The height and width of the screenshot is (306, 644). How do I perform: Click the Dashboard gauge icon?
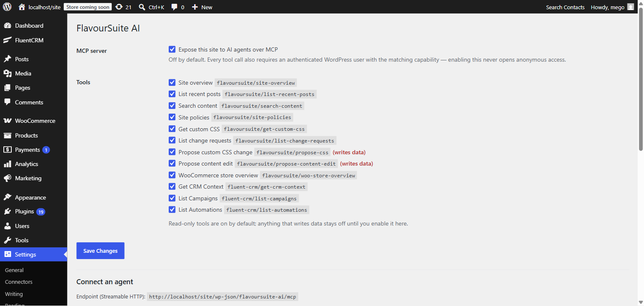point(8,26)
